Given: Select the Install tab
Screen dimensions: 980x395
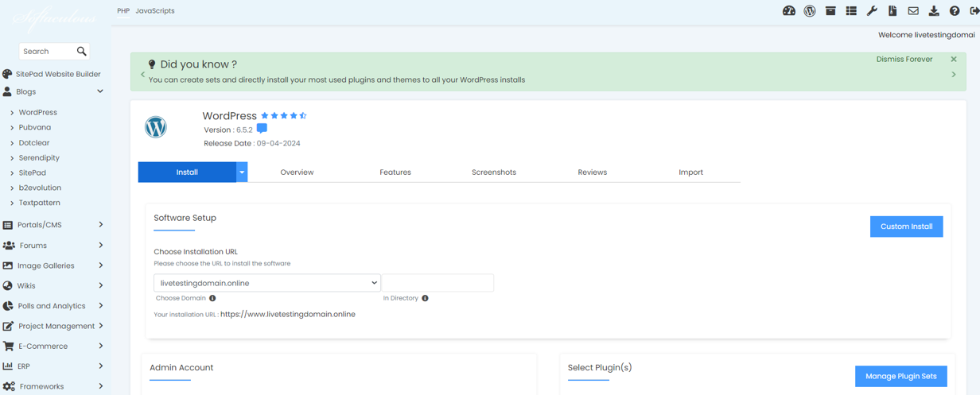Looking at the screenshot, I should (x=187, y=172).
